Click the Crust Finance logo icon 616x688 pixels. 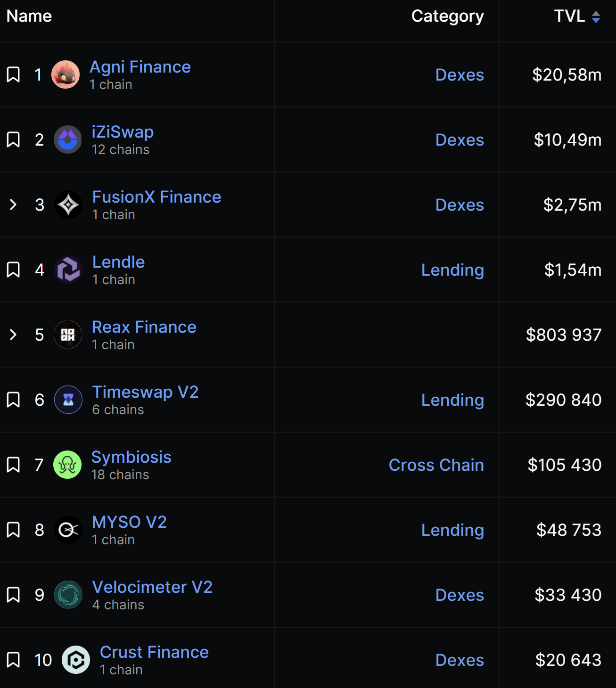pos(76,660)
